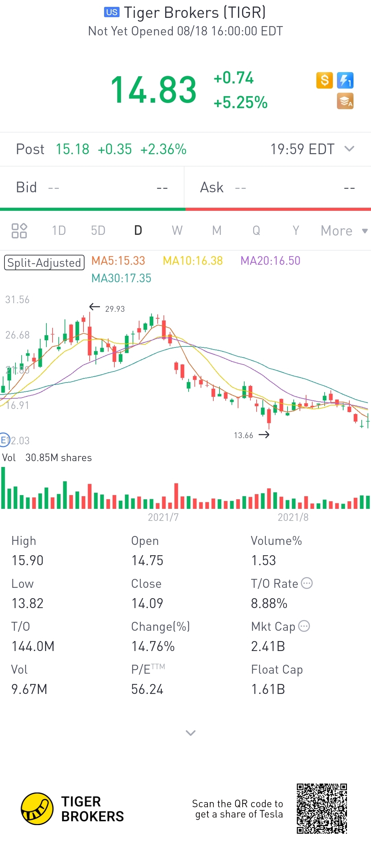Tap the T/O Rate value 8.88%
The image size is (371, 868).
[269, 604]
